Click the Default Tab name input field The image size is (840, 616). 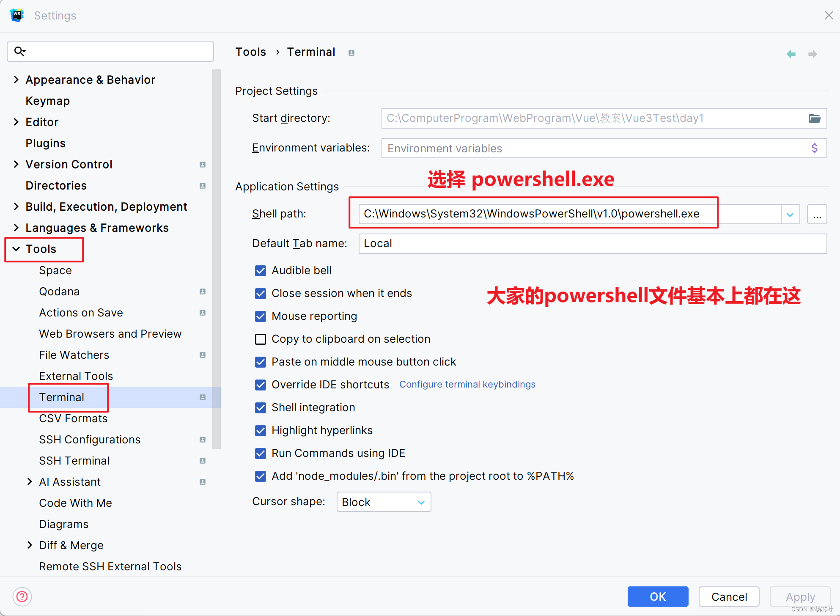click(x=592, y=244)
